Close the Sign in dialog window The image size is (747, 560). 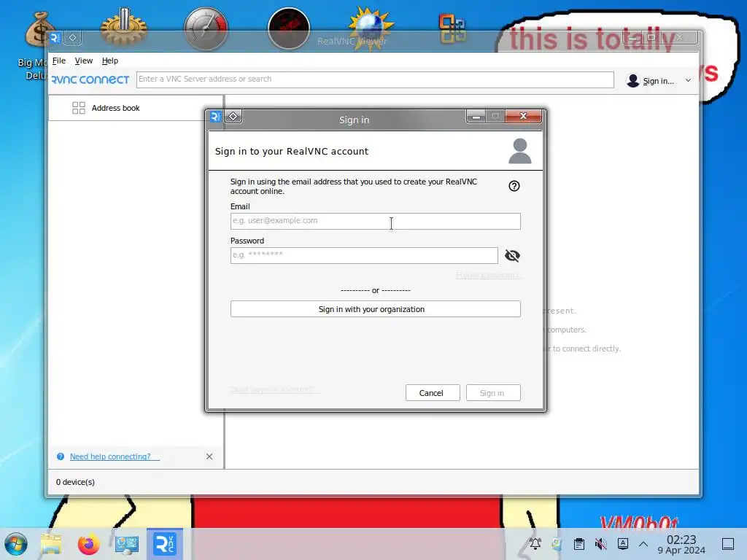523,116
